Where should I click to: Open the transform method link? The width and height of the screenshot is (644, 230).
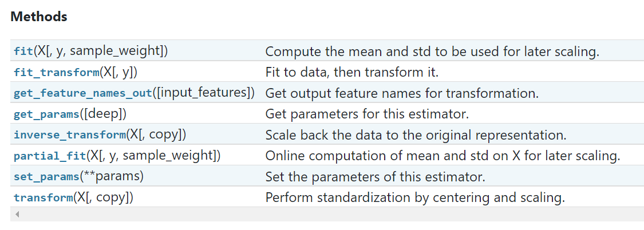click(43, 197)
